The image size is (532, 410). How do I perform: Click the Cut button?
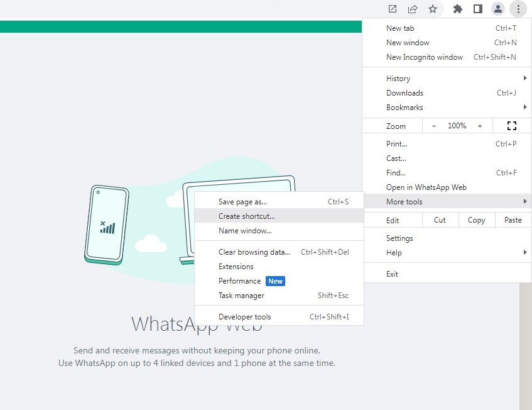point(440,220)
